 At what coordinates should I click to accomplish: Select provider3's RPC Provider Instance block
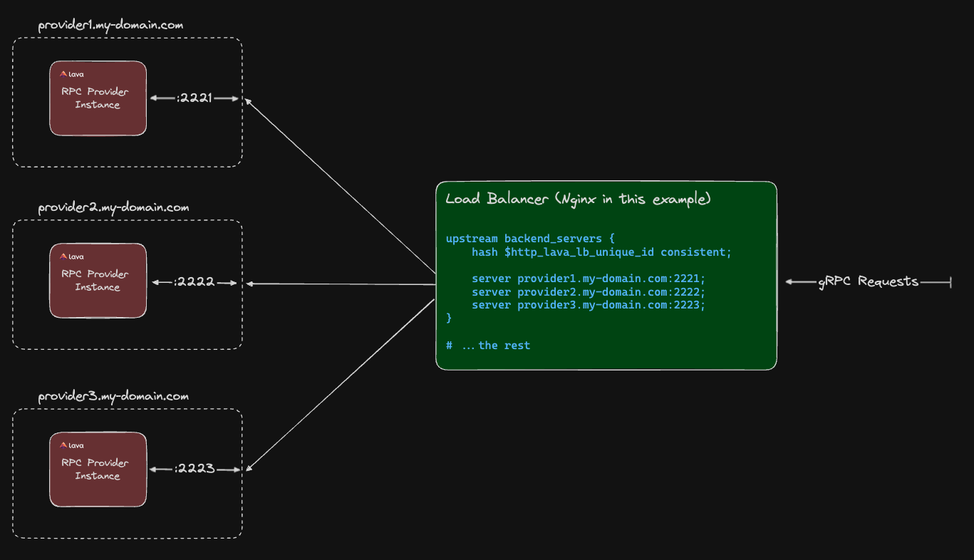[98, 469]
